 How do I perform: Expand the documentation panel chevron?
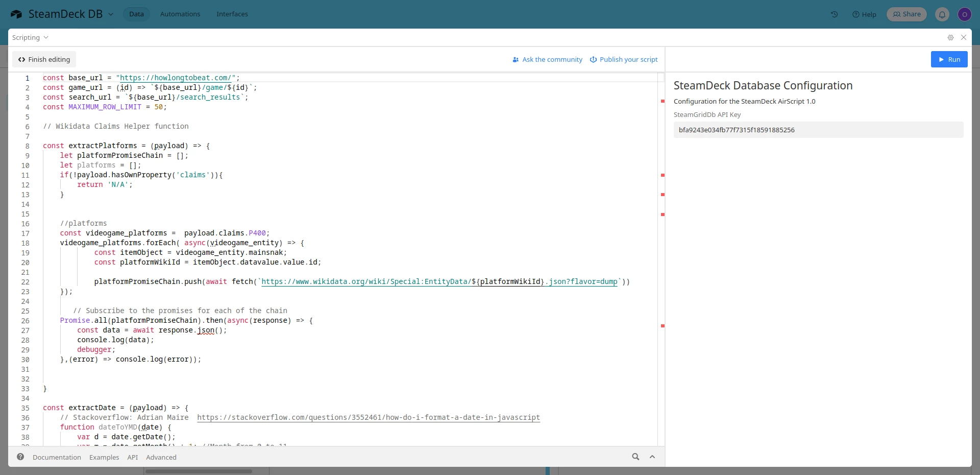(652, 457)
